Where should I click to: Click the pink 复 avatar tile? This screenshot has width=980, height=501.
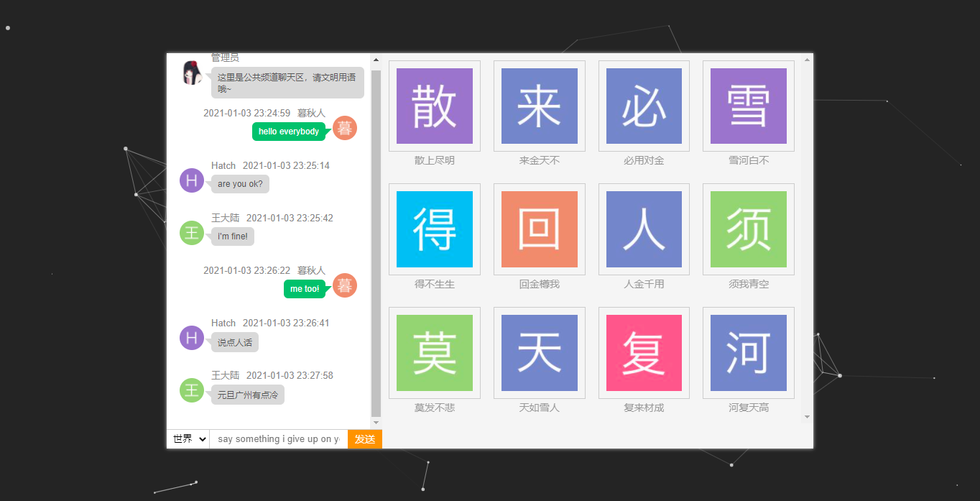[x=644, y=353]
